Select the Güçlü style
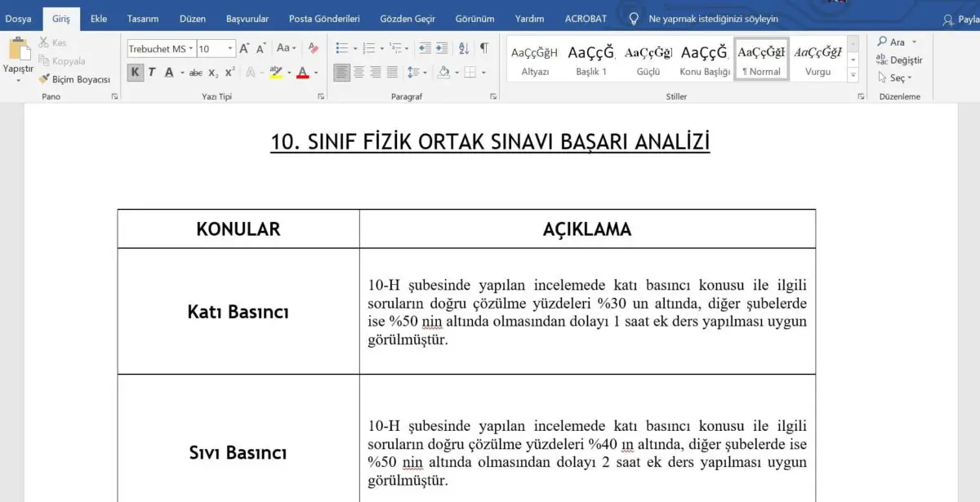The image size is (980, 502). 648,59
